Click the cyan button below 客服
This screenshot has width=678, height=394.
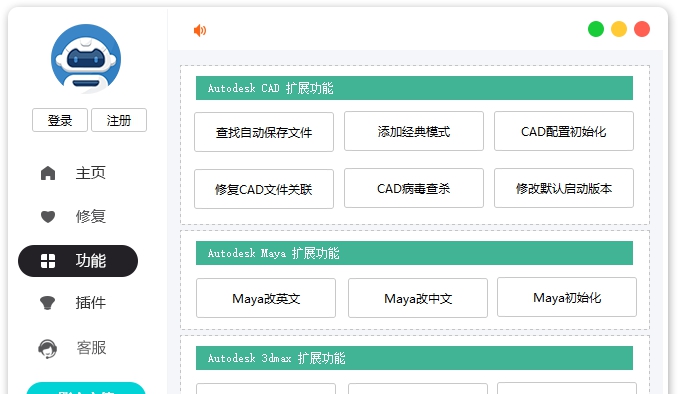point(86,388)
